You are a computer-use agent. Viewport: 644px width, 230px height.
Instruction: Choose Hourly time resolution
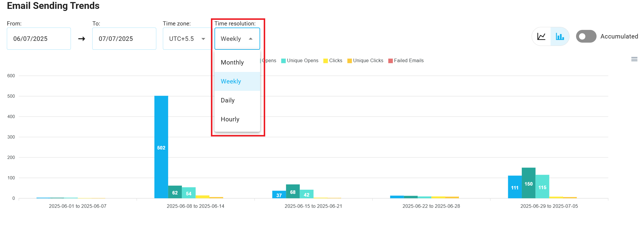pos(230,119)
